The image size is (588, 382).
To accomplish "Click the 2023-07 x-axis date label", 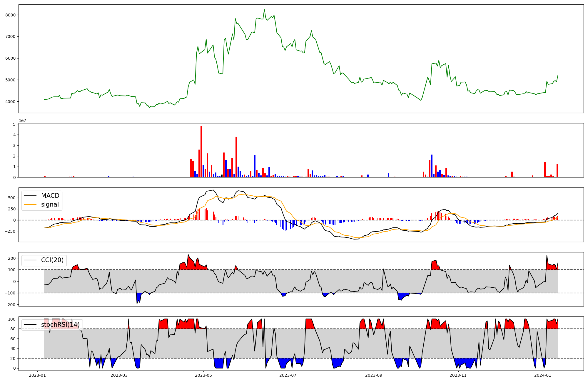I will (288, 375).
